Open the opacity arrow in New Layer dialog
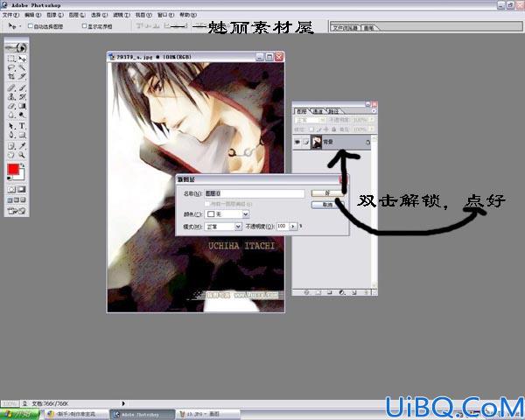This screenshot has width=525, height=420. point(293,227)
